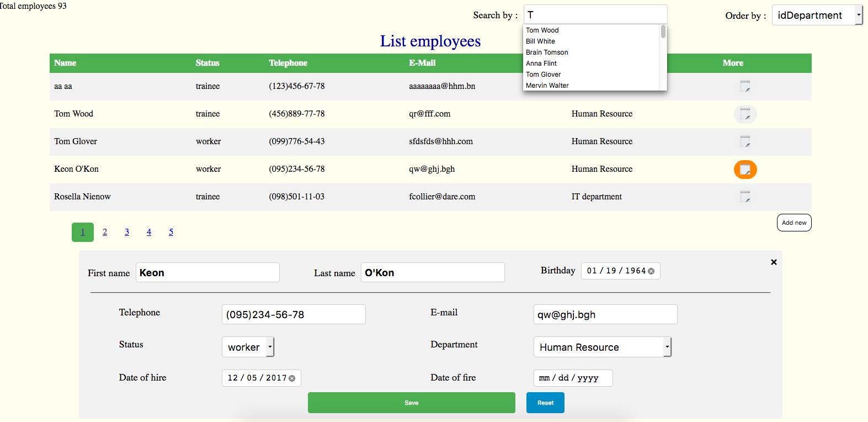Click the E-mail input field
868x422 pixels.
pyautogui.click(x=605, y=314)
